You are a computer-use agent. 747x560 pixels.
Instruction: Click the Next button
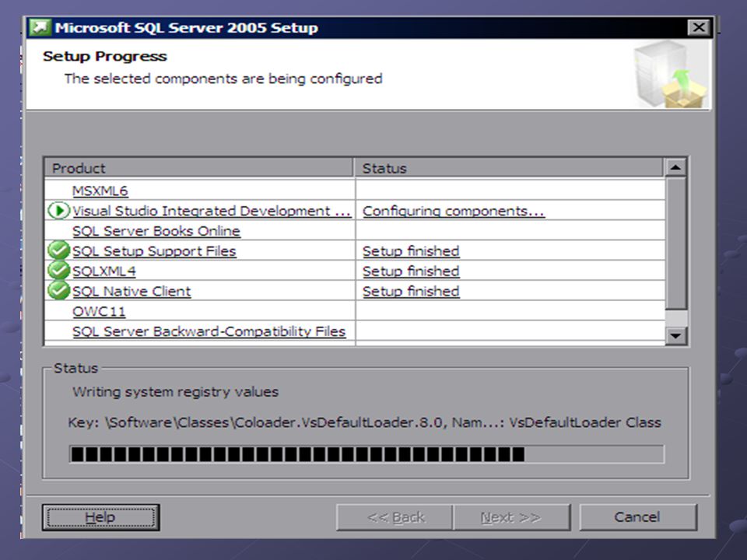point(512,517)
